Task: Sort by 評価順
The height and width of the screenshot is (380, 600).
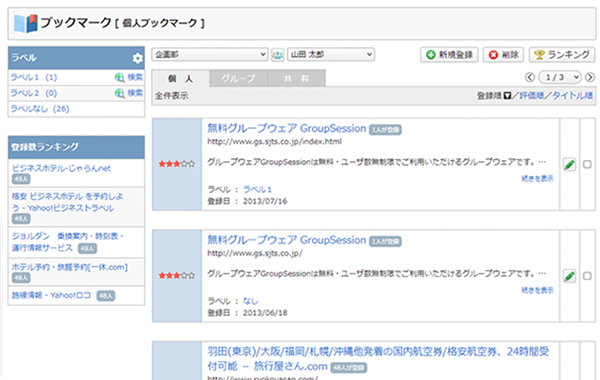Action: pyautogui.click(x=531, y=95)
